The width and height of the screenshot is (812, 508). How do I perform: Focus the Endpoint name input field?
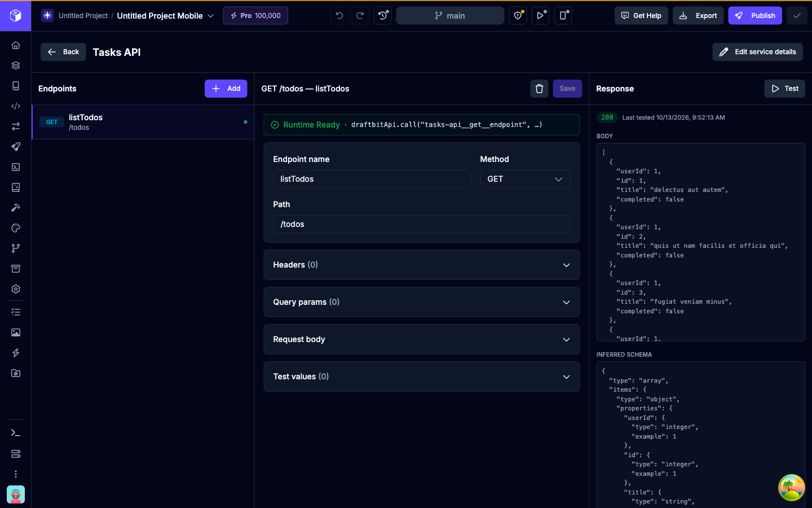[x=372, y=179]
